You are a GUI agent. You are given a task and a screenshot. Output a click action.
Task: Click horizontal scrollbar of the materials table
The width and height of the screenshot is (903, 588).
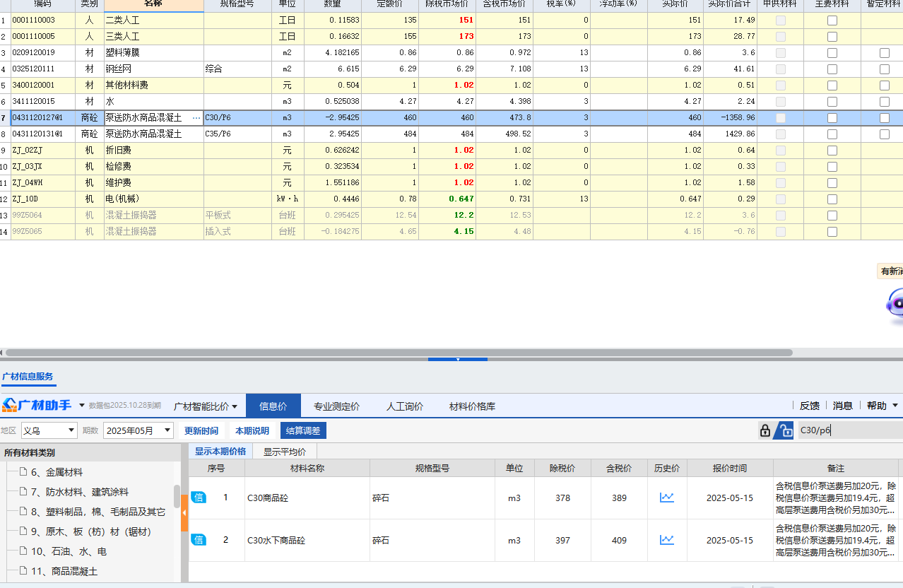click(x=399, y=352)
